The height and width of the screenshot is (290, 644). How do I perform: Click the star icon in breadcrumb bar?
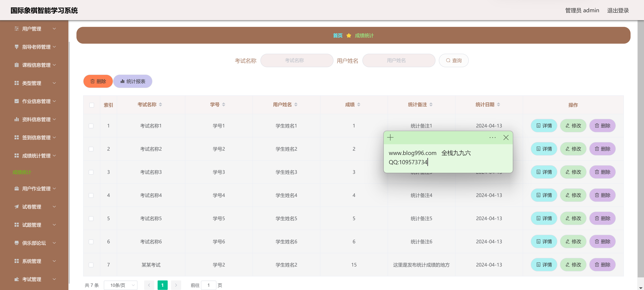tap(348, 35)
